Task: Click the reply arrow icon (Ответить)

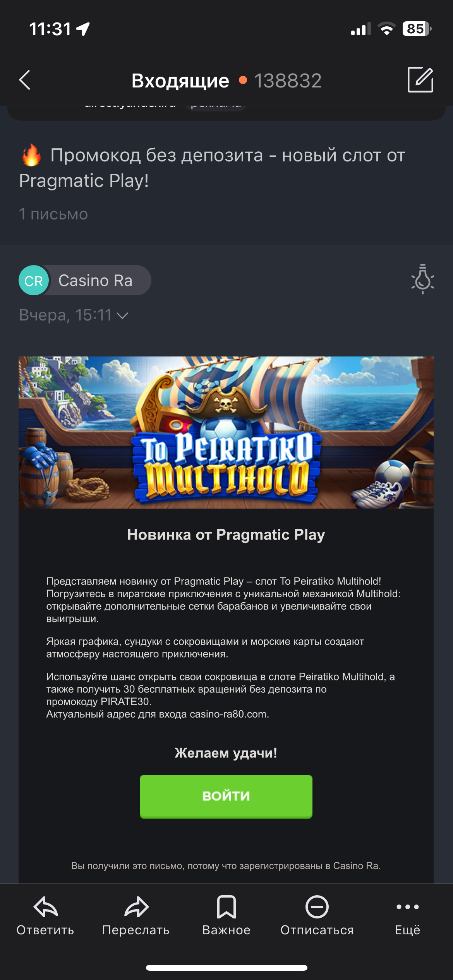Action: pos(45,907)
